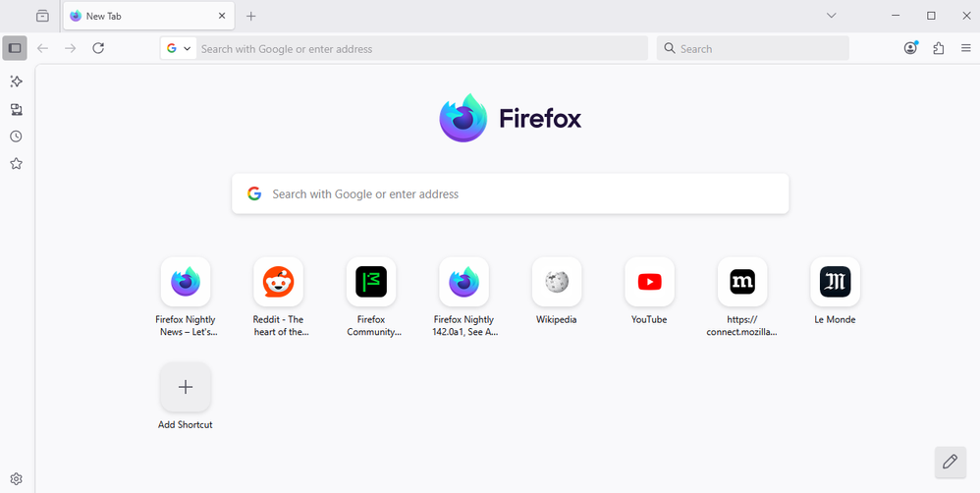Open the Extensions puzzle icon
This screenshot has width=980, height=493.
(938, 48)
